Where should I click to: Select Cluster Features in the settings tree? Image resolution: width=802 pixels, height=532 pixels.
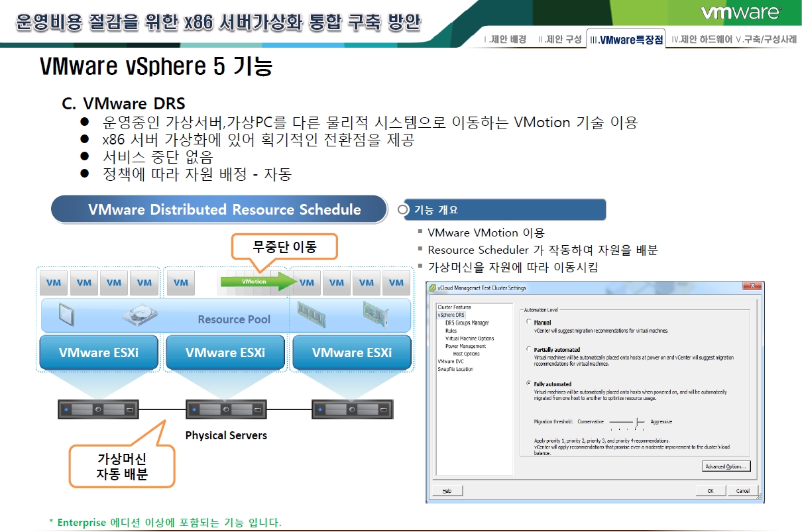click(454, 307)
